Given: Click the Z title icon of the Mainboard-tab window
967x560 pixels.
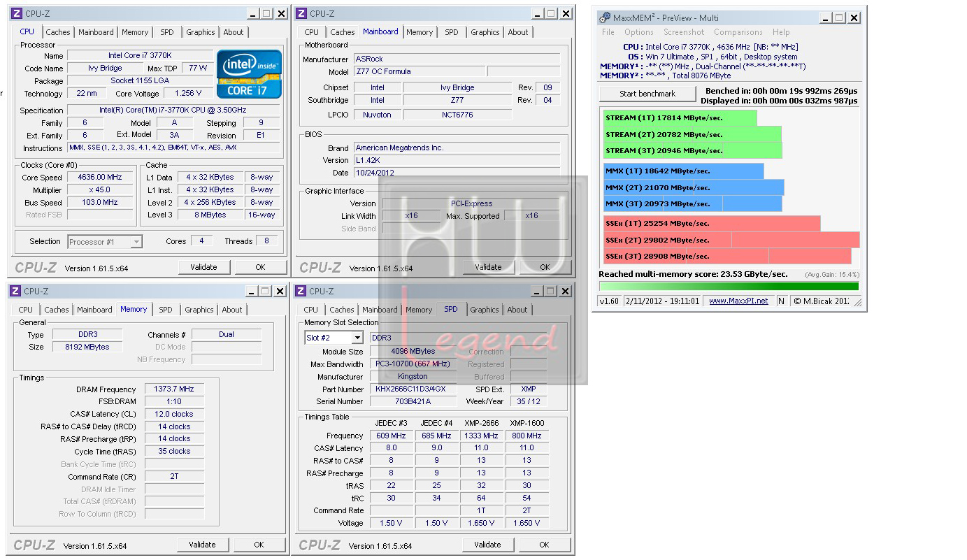Looking at the screenshot, I should 301,13.
